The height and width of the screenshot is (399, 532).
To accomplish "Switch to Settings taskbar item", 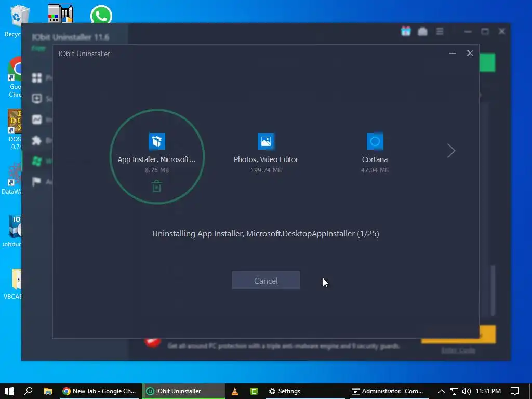I will [304, 391].
